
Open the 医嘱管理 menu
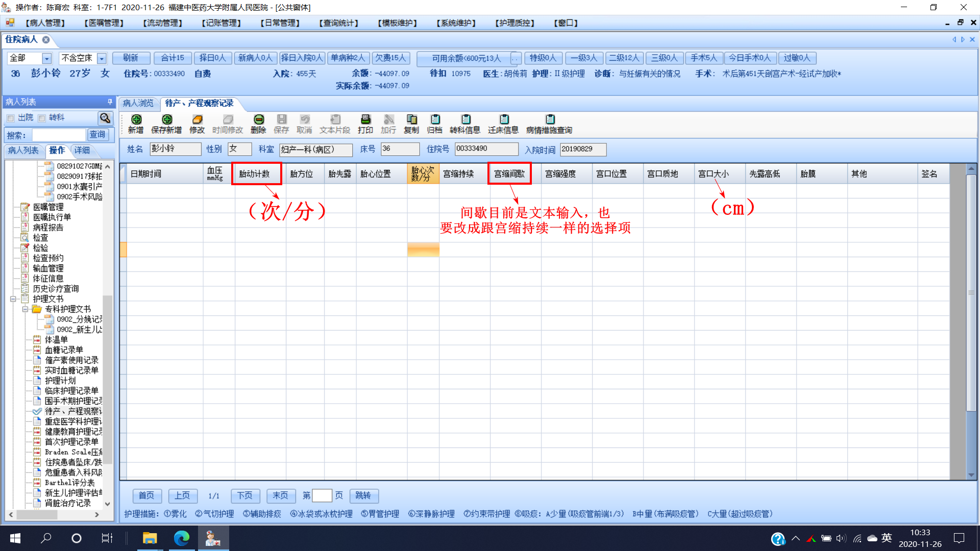tap(104, 23)
